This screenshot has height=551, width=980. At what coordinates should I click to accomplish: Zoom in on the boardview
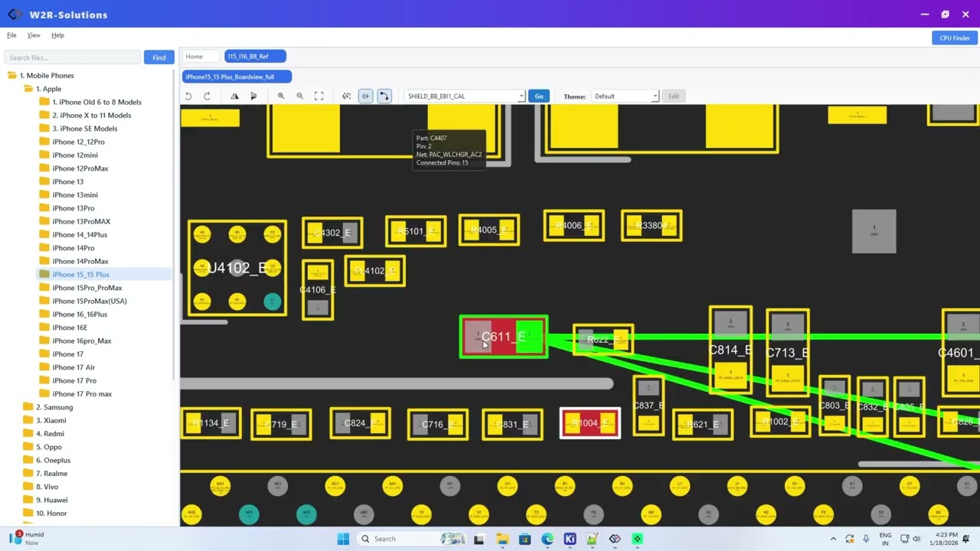(281, 96)
